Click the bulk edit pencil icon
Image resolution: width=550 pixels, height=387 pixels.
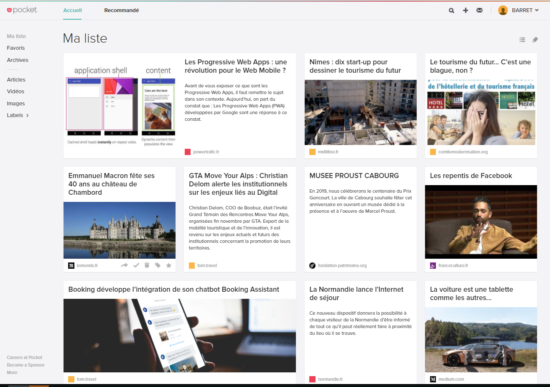point(535,40)
